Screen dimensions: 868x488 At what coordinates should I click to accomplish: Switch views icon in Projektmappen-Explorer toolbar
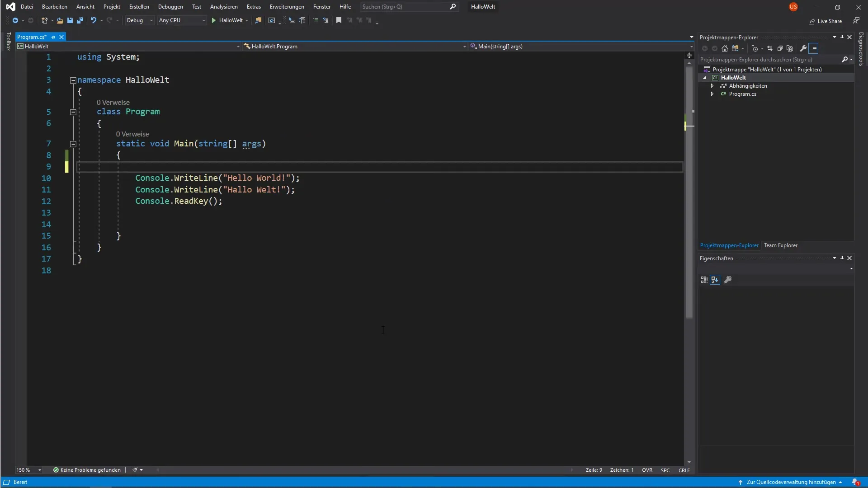point(735,48)
